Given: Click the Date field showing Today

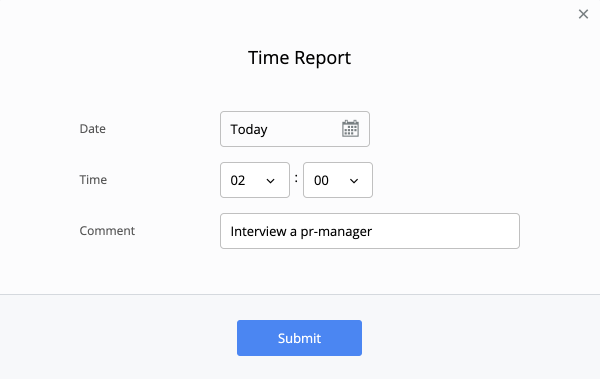Looking at the screenshot, I should click(295, 129).
